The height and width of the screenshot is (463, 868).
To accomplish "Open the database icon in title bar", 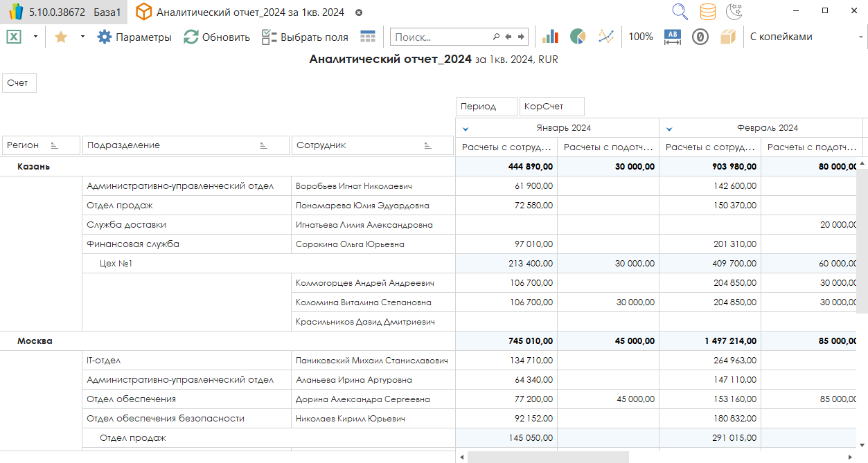I will coord(707,12).
